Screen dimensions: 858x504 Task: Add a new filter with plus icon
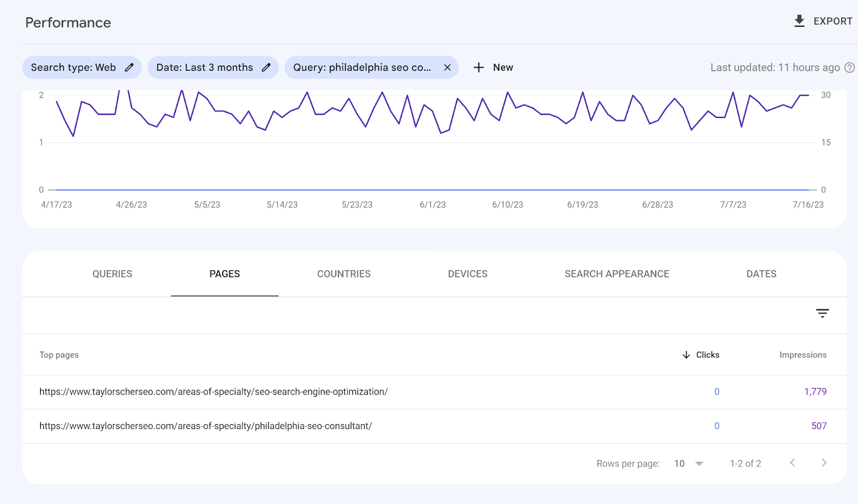[x=479, y=68]
